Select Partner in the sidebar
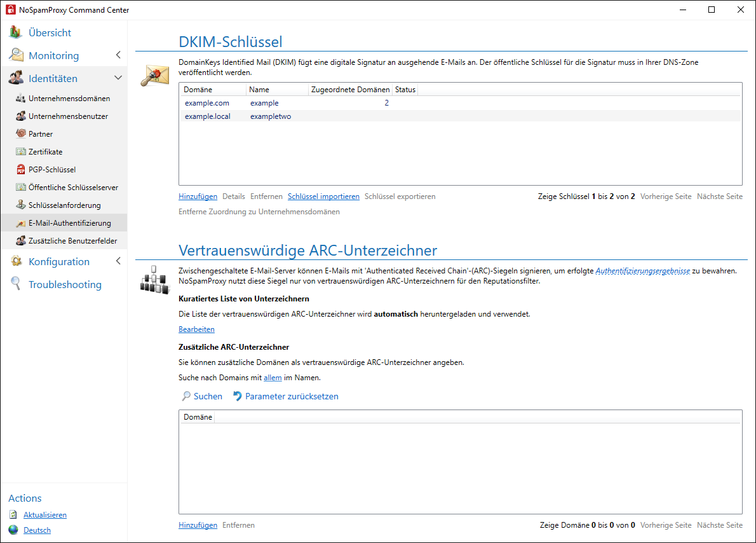This screenshot has width=756, height=543. [x=41, y=134]
